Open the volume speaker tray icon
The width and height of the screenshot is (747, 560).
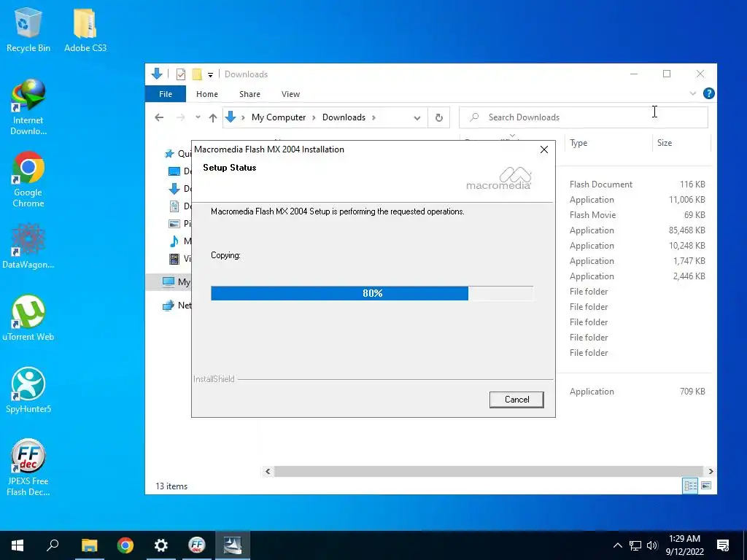point(652,545)
